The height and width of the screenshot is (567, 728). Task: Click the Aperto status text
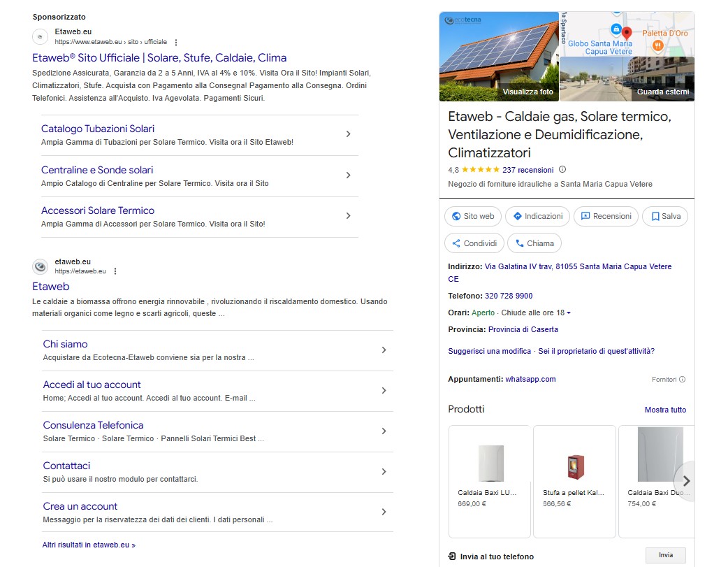[x=483, y=313]
